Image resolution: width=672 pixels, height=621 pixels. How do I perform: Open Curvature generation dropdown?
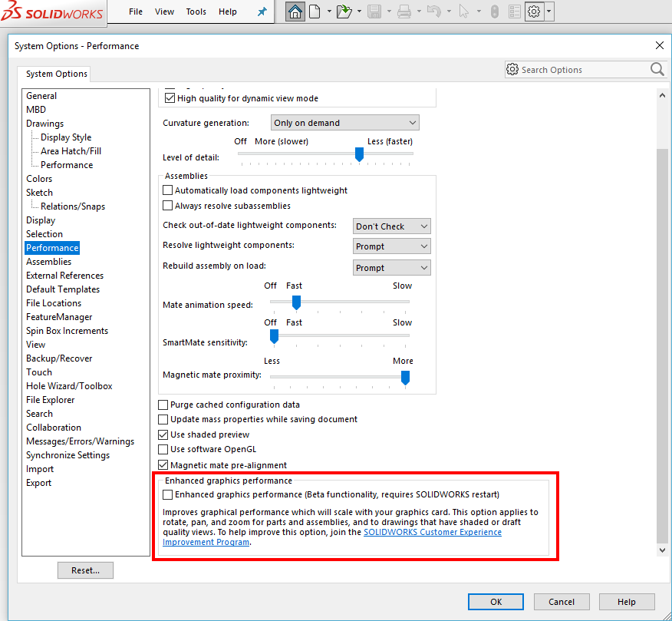click(345, 123)
